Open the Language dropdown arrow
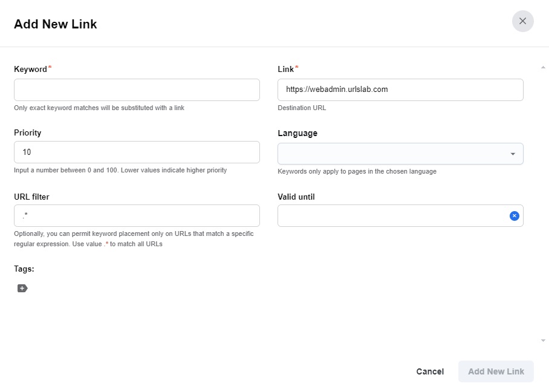 (513, 154)
